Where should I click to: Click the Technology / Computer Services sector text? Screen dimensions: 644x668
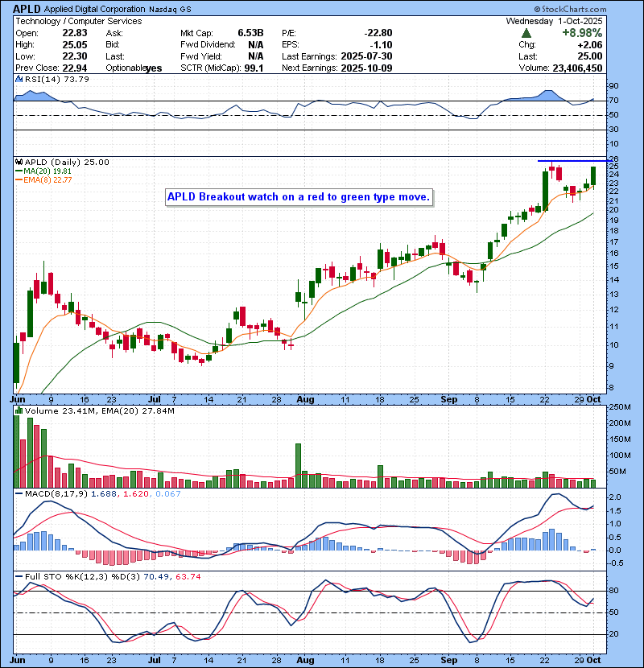coord(79,21)
